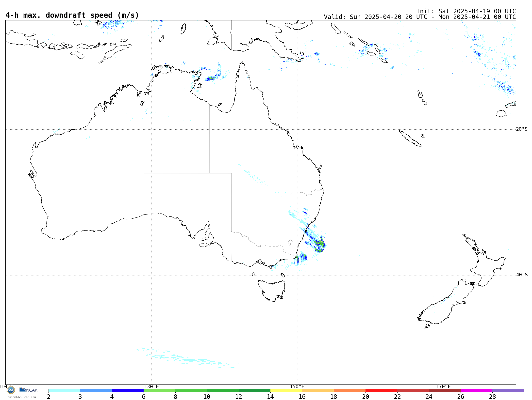This screenshot has width=532, height=400.
Task: Click the light blue 3-4 m/s swatch
Action: point(96,391)
